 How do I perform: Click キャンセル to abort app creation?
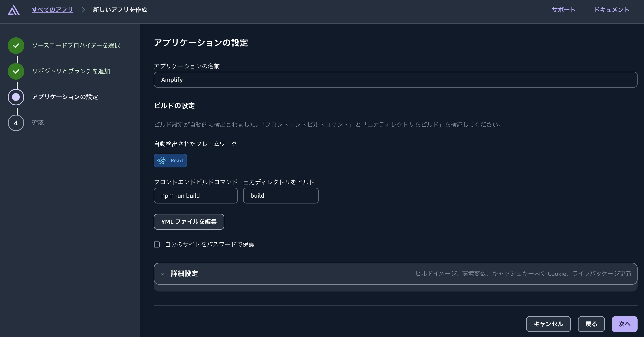pos(548,324)
